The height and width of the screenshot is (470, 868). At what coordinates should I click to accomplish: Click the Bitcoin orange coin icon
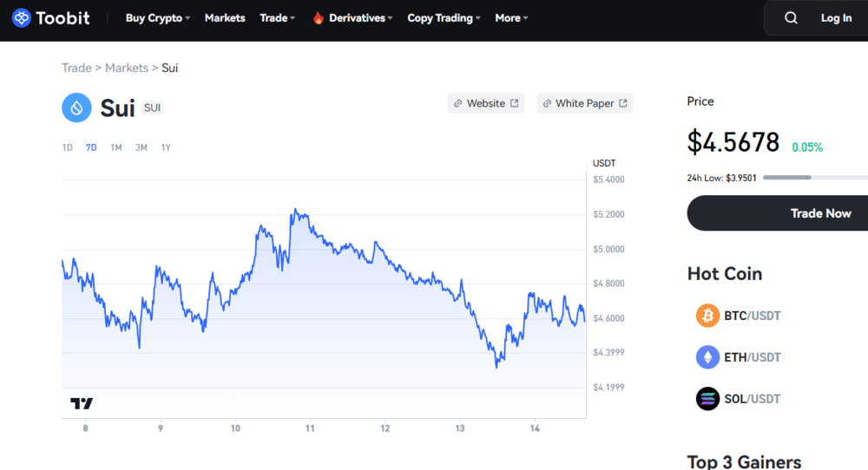(707, 316)
